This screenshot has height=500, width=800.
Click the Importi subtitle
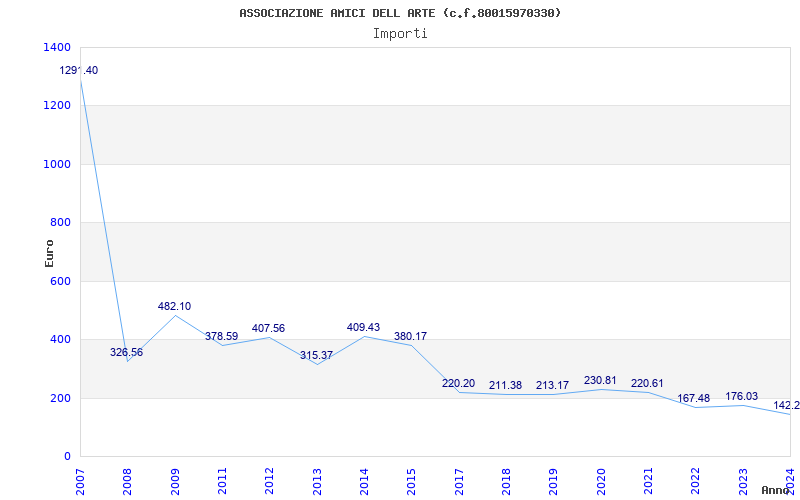400,34
